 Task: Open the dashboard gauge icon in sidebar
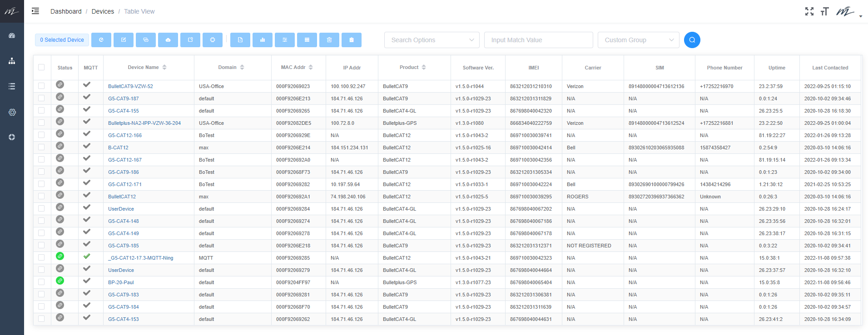12,35
